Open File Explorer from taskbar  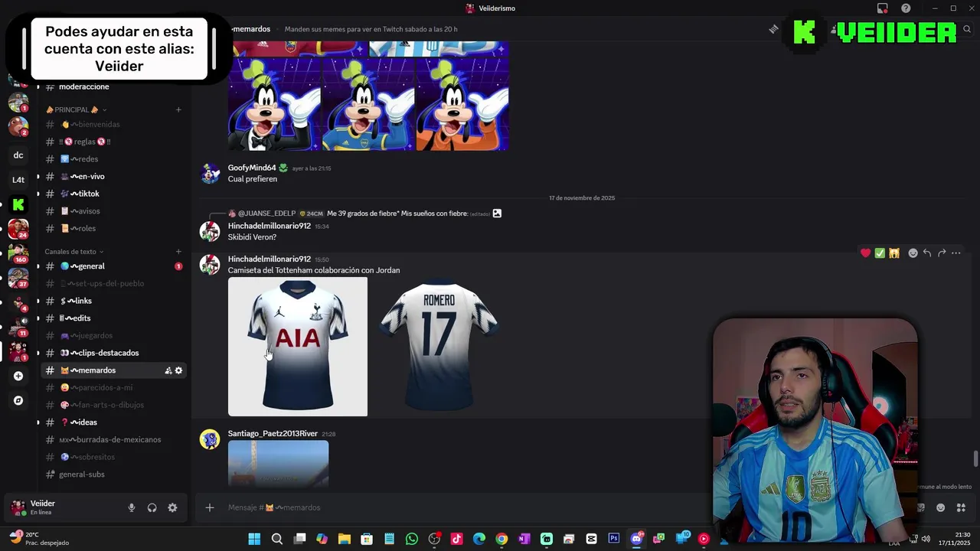click(345, 539)
